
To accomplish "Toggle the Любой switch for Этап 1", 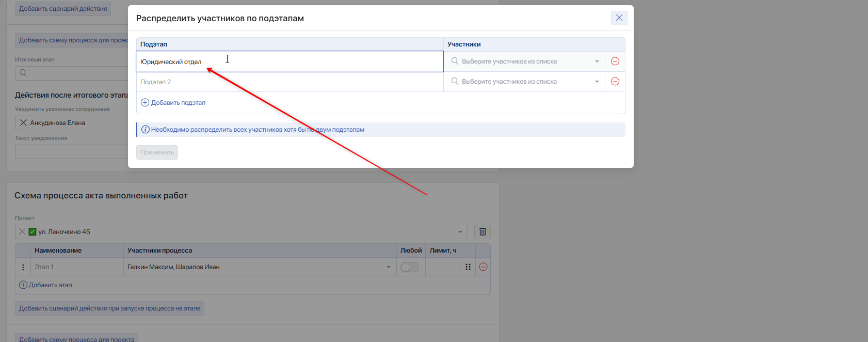I will [x=410, y=267].
